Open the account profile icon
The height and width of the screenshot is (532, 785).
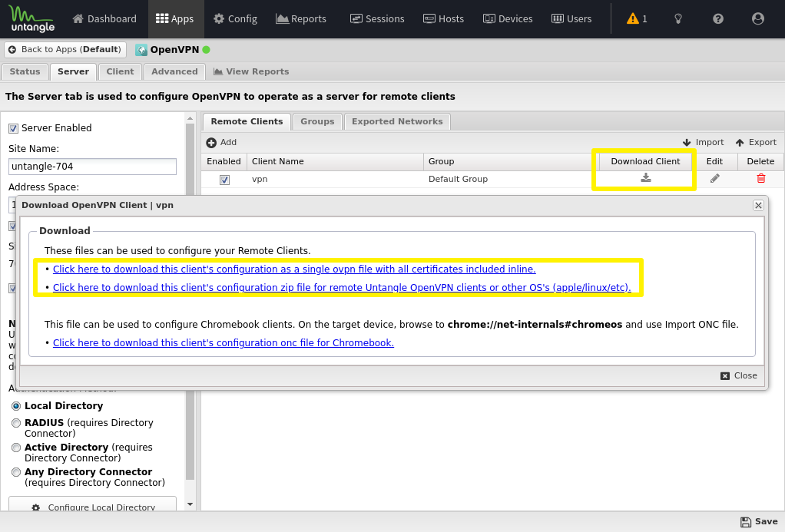tap(758, 18)
